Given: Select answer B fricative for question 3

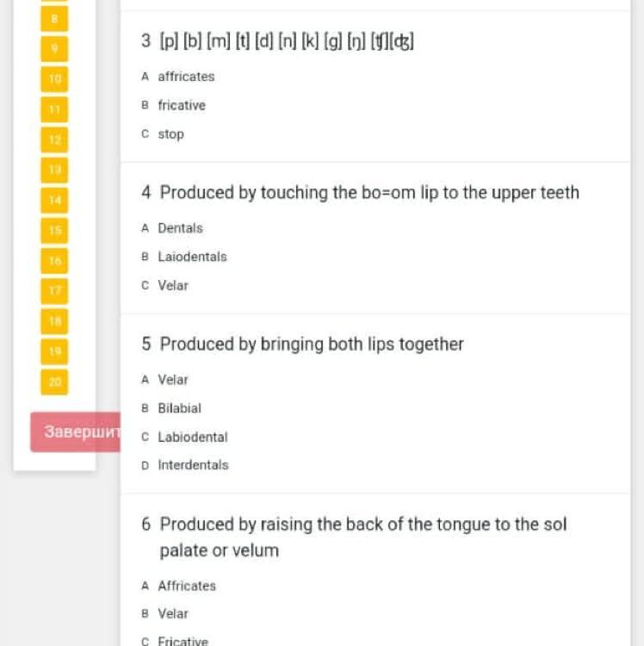Looking at the screenshot, I should click(181, 105).
